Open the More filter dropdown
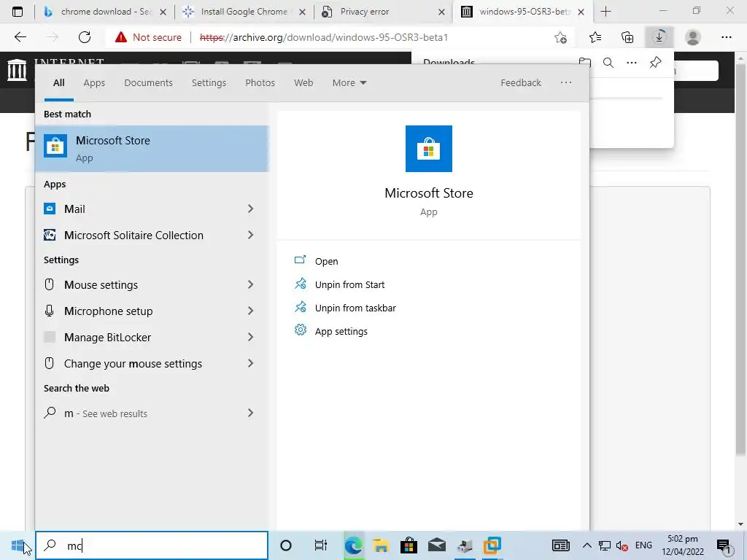 [x=349, y=83]
